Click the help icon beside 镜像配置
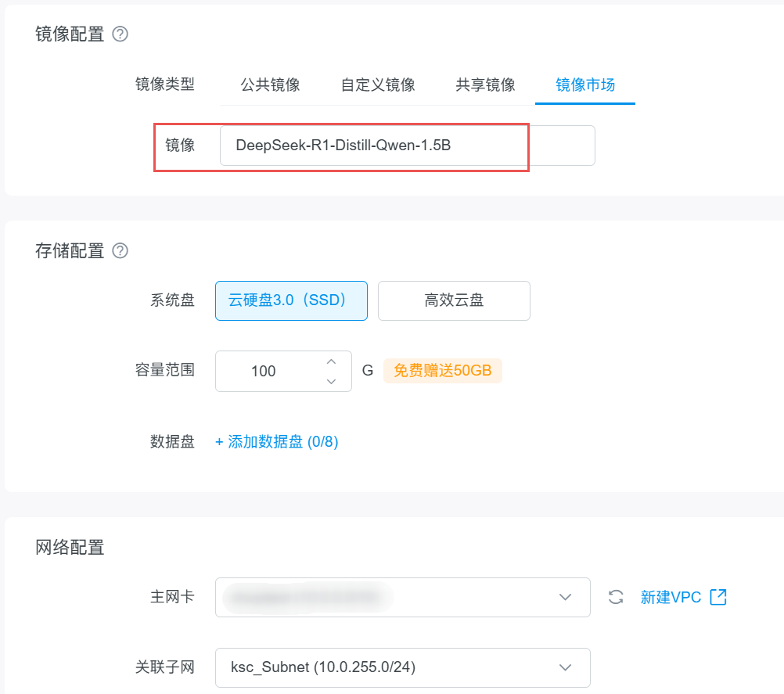Viewport: 784px width, 694px height. point(120,34)
